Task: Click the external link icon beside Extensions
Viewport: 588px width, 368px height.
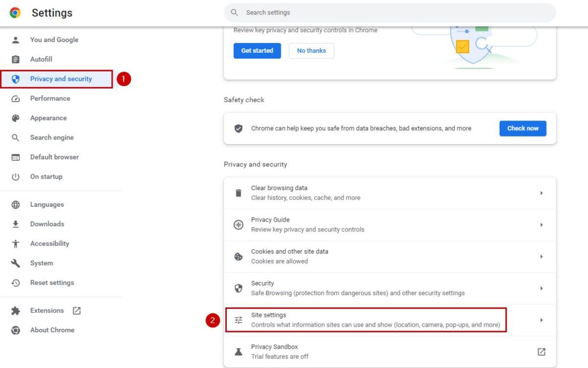Action: click(76, 311)
